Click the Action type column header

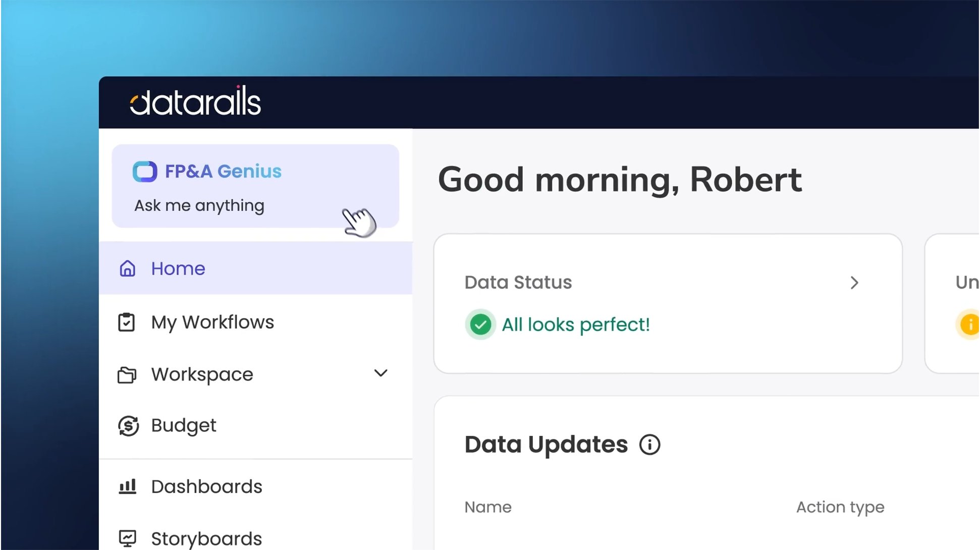tap(840, 507)
